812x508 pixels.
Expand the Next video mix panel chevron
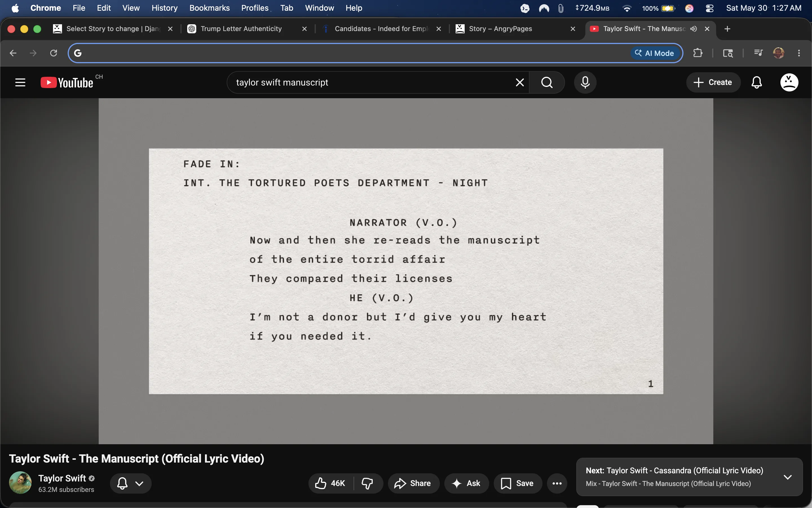(x=787, y=477)
